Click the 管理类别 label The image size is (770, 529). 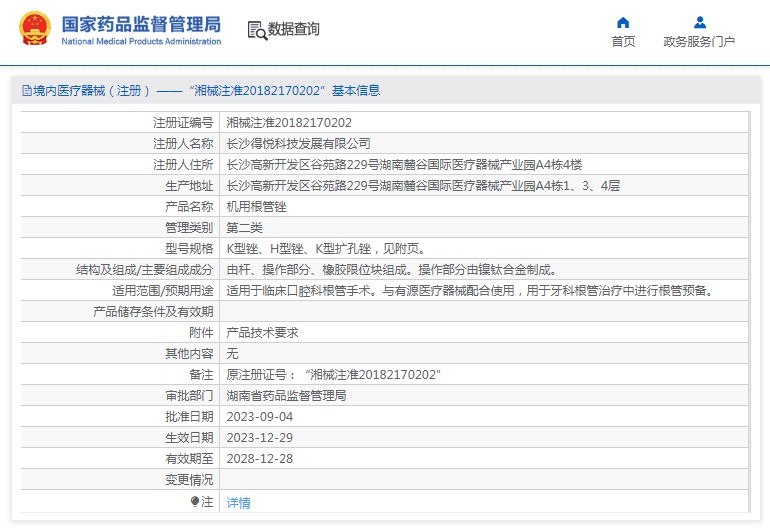pyautogui.click(x=189, y=228)
